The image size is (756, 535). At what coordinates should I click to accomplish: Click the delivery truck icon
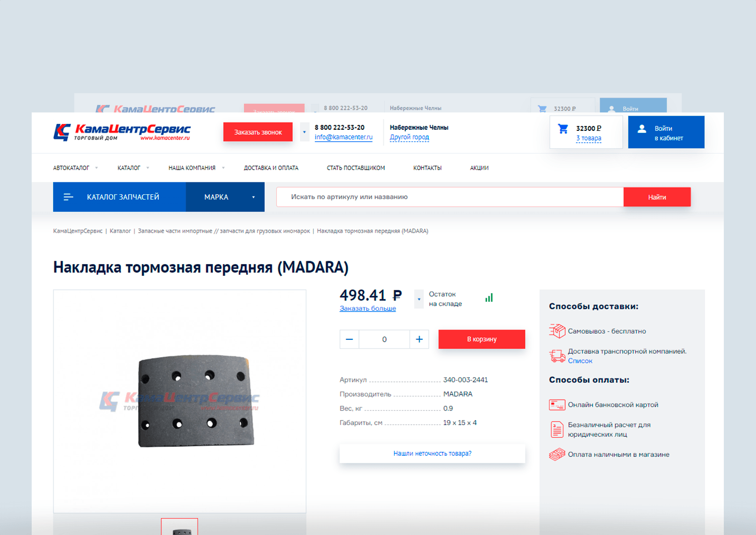click(x=557, y=356)
